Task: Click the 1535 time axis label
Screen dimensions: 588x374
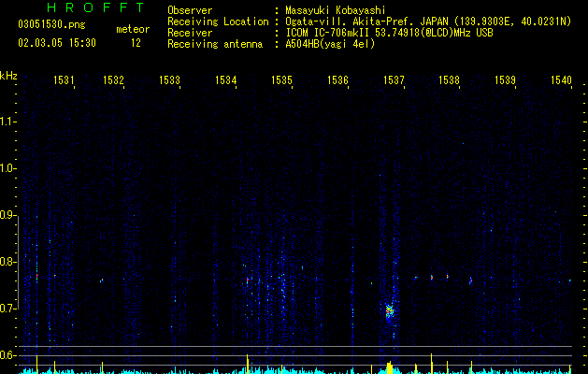Action: pyautogui.click(x=281, y=79)
